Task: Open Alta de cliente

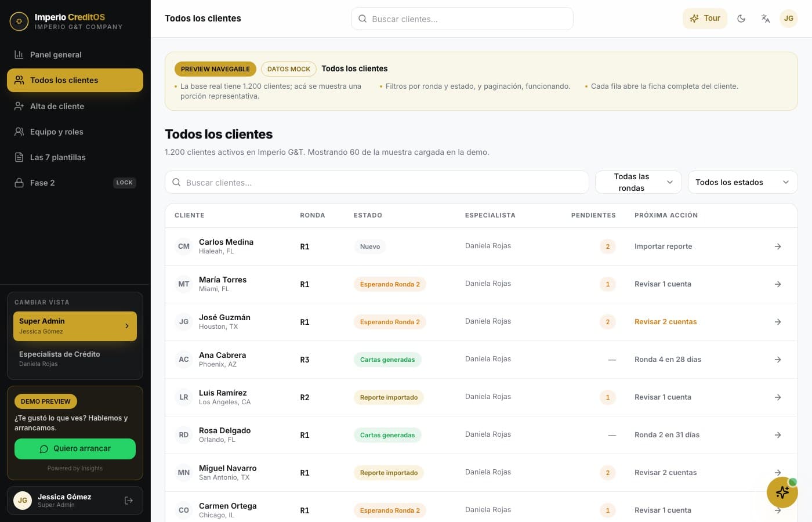Action: pyautogui.click(x=75, y=106)
